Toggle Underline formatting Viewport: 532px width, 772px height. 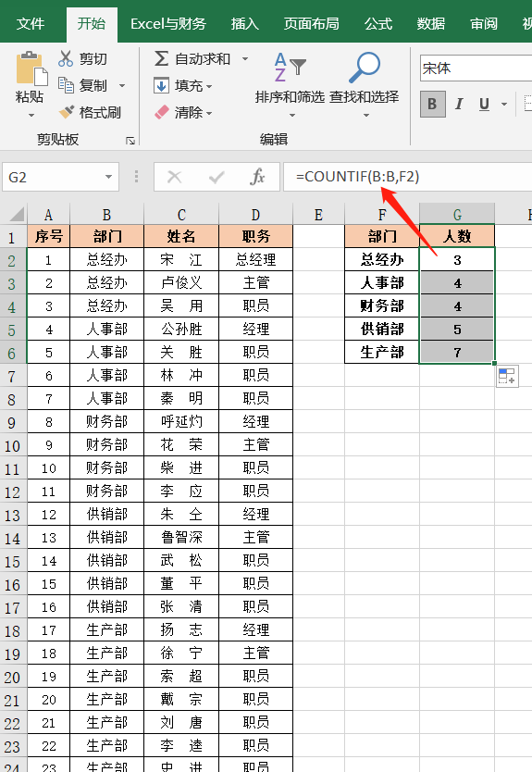[484, 104]
